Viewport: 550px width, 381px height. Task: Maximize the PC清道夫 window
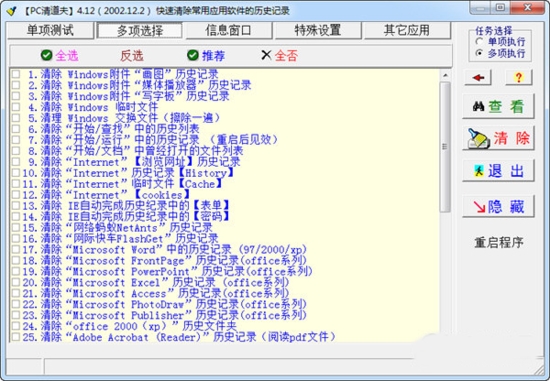pyautogui.click(x=501, y=7)
